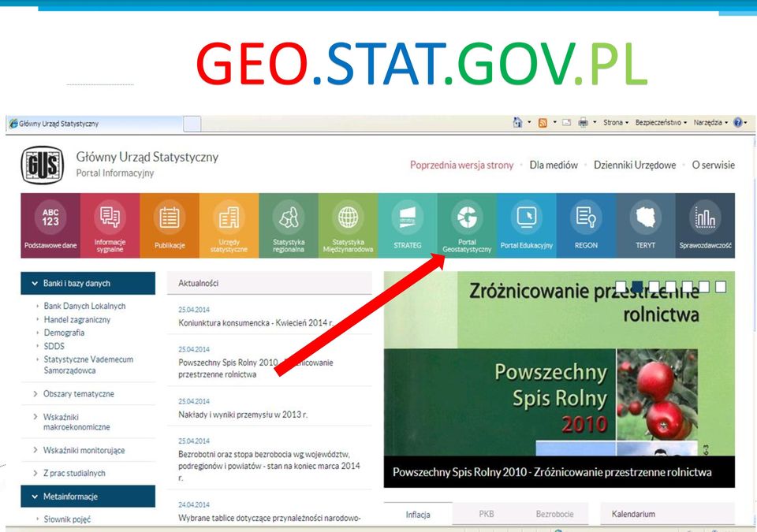Collapse the Metainformacje section

click(x=88, y=497)
